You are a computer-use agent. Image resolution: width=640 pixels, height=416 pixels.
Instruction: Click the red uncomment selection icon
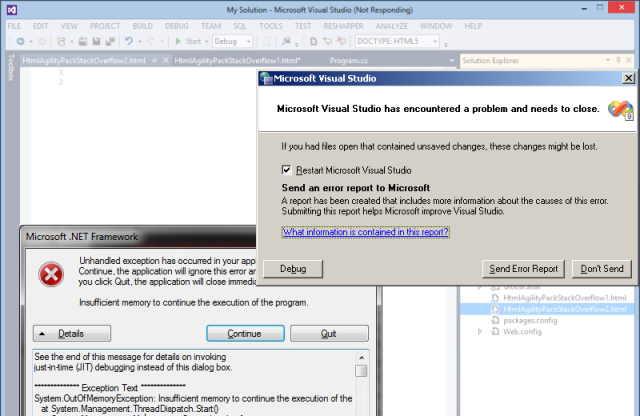pos(341,41)
